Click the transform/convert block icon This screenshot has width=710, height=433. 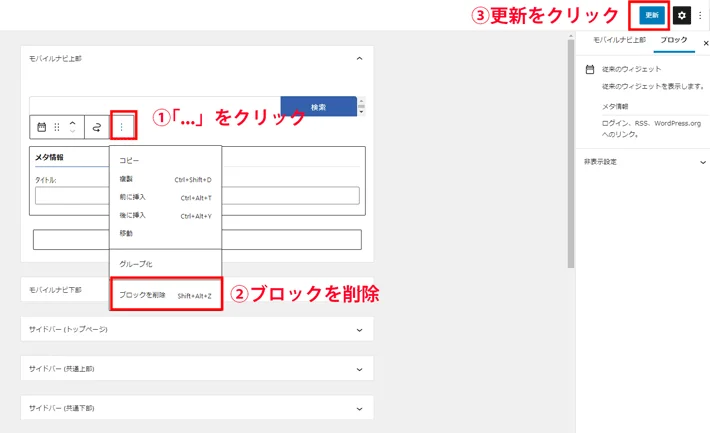(96, 127)
